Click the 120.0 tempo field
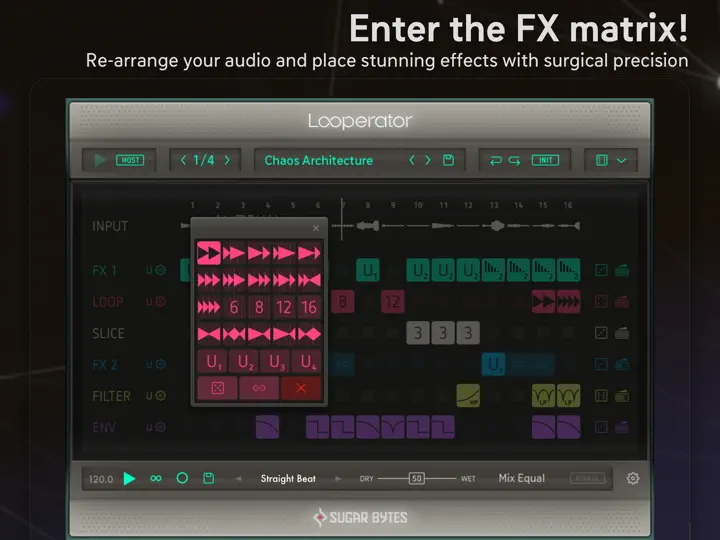The width and height of the screenshot is (720, 540). pos(101,479)
